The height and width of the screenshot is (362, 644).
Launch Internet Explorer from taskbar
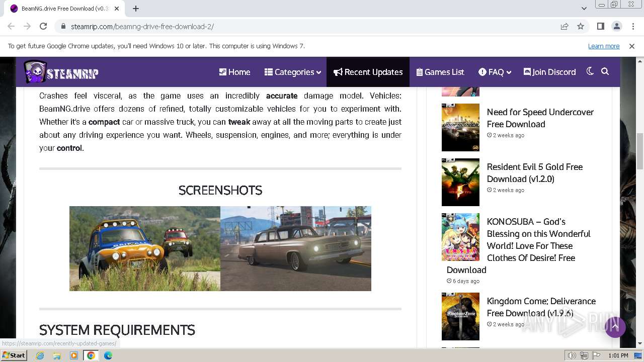click(x=40, y=355)
